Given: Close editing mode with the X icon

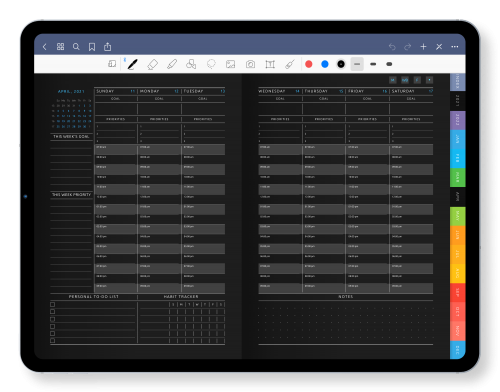Looking at the screenshot, I should 439,47.
